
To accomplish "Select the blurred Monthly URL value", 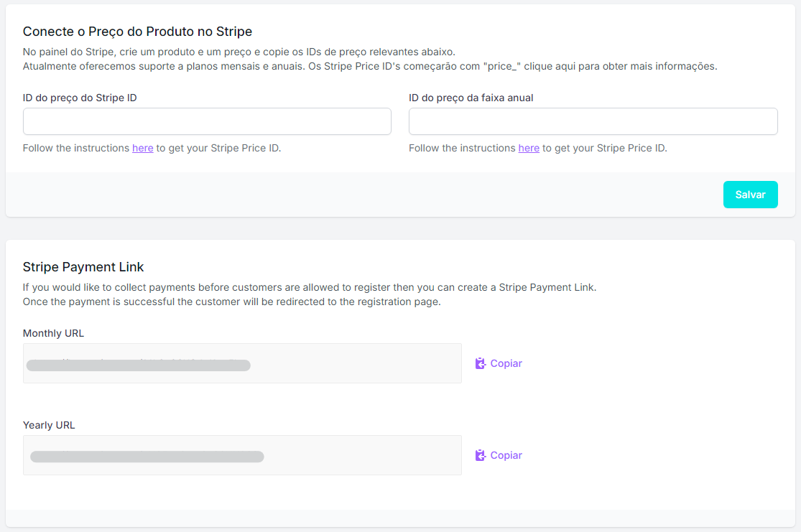I will (138, 365).
